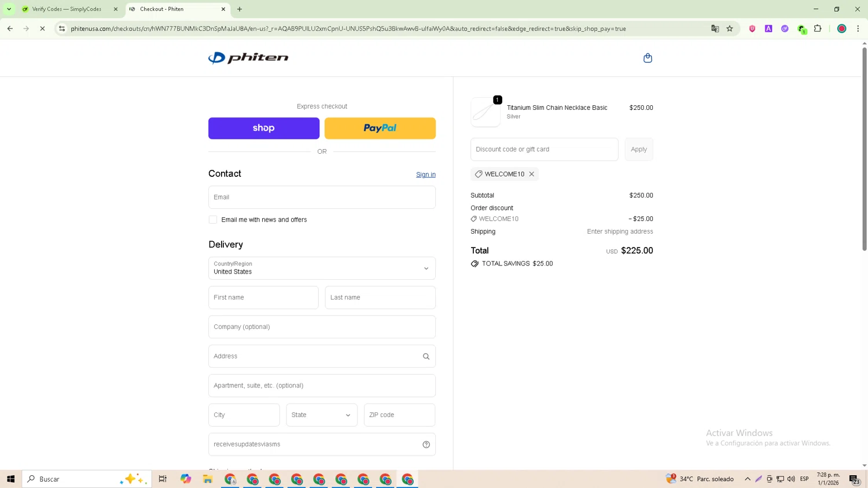The width and height of the screenshot is (868, 488).
Task: Bookmark this page with the star icon
Action: (x=730, y=28)
